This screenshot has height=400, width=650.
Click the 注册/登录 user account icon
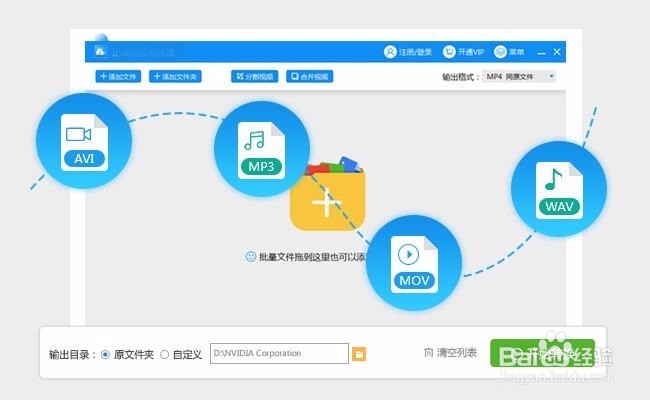[390, 52]
